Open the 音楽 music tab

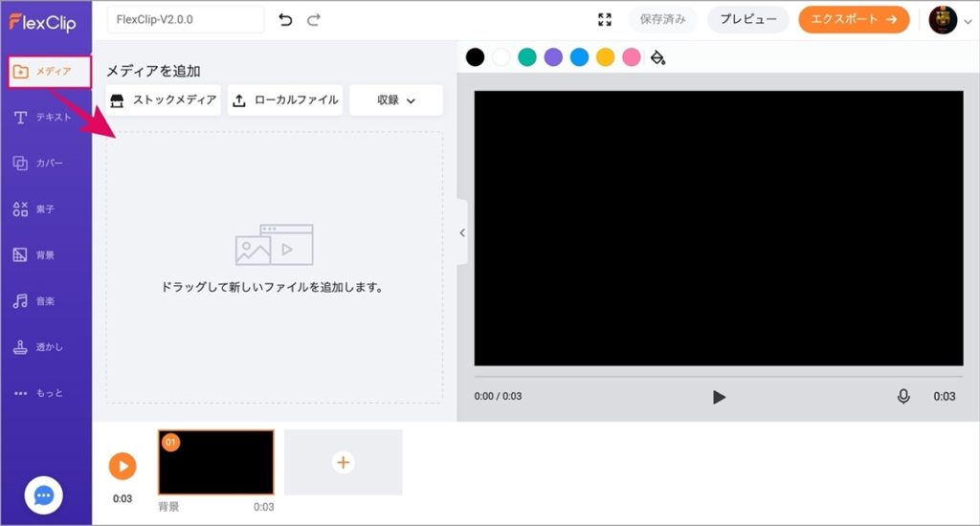[x=33, y=301]
